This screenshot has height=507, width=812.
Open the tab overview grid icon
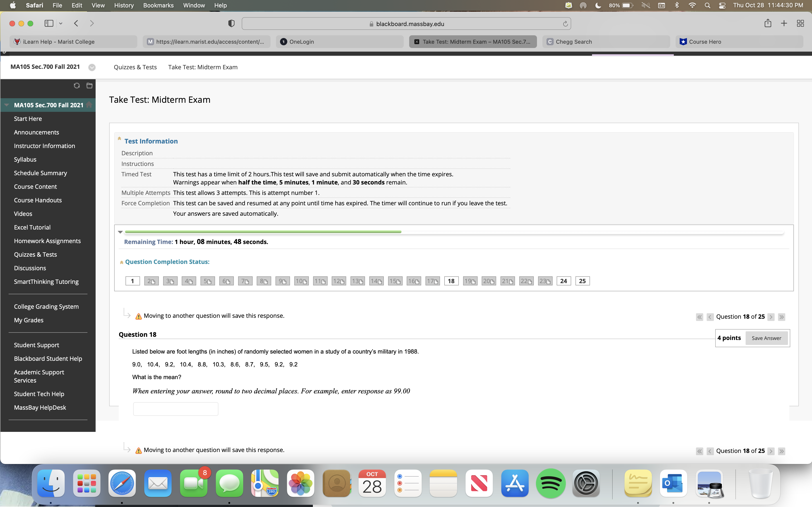(800, 23)
